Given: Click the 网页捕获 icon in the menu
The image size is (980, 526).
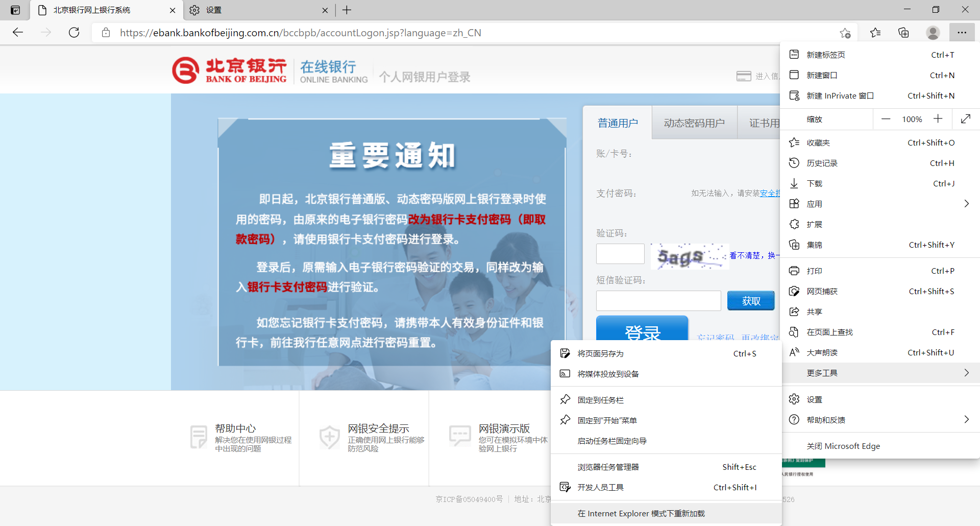Looking at the screenshot, I should coord(794,291).
